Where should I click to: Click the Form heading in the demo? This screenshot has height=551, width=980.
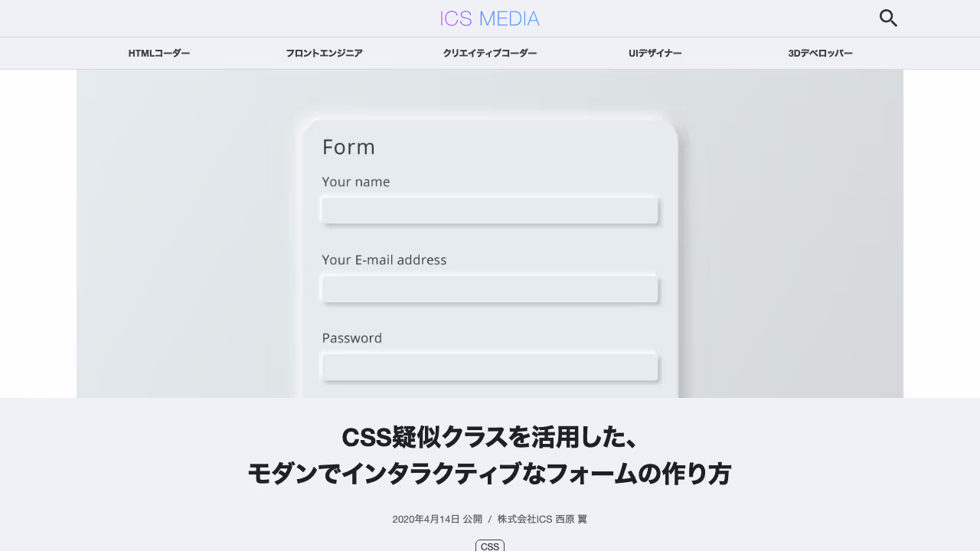click(348, 146)
